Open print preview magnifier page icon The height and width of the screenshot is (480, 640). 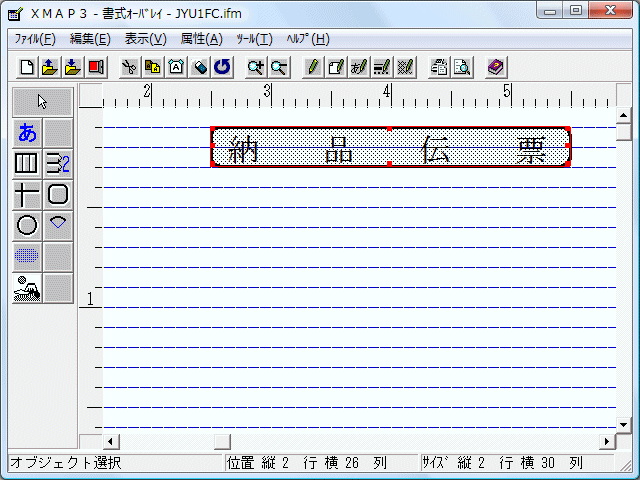click(462, 67)
